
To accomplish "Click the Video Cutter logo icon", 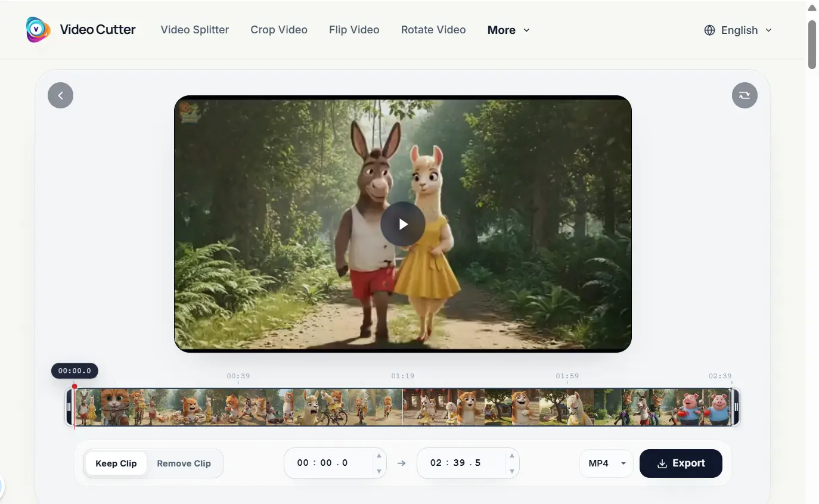I will point(38,29).
